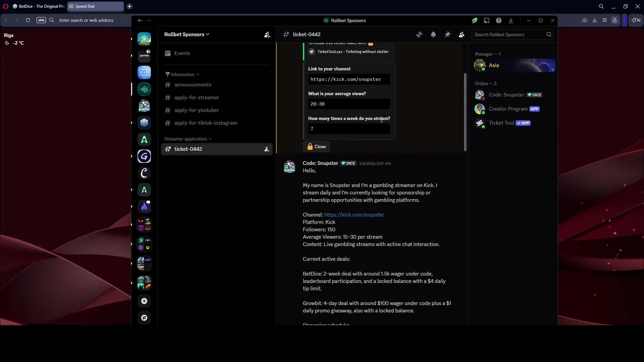Open the kick.com/snupster link in message
The width and height of the screenshot is (644, 362).
[x=354, y=215]
